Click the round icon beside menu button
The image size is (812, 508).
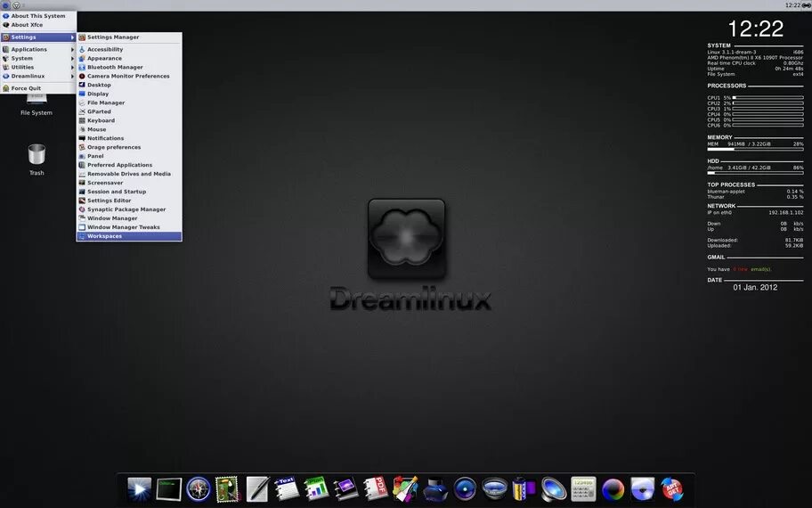(x=16, y=5)
